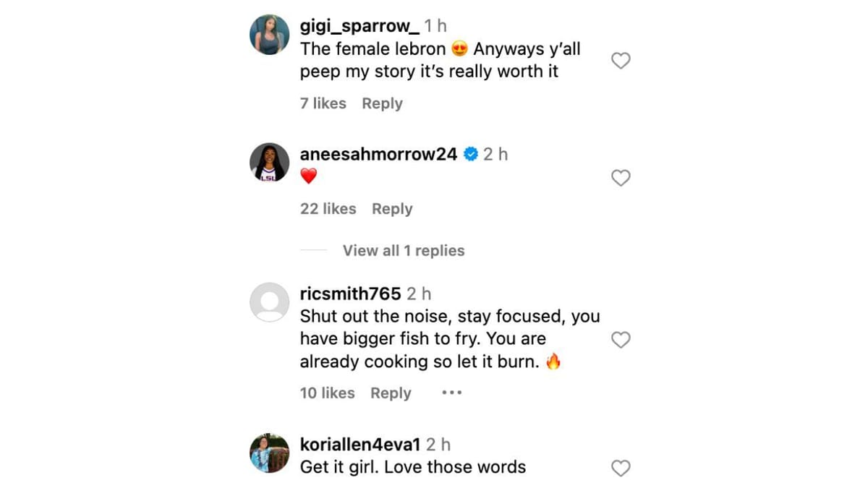This screenshot has height=488, width=868.
Task: Like koriallen4eva1's comment with the heart icon
Action: tap(621, 468)
